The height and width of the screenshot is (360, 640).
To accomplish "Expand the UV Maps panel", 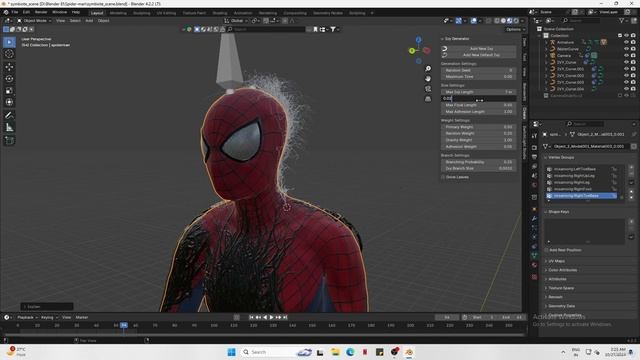I will [557, 261].
